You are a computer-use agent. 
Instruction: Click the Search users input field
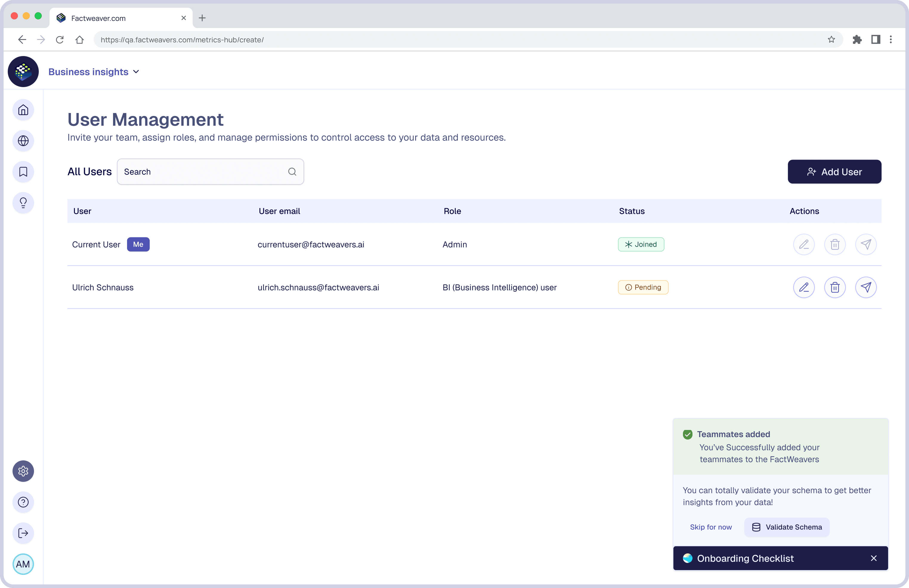tap(210, 172)
